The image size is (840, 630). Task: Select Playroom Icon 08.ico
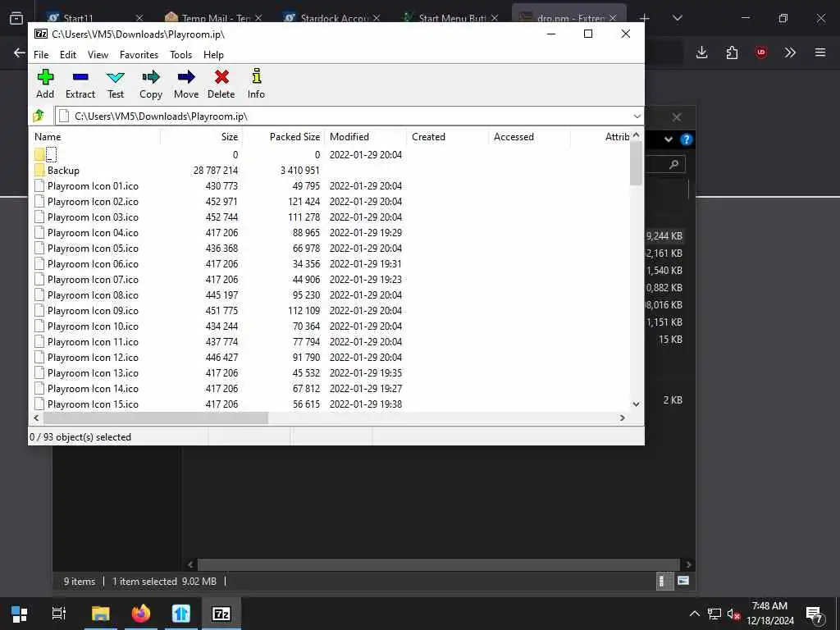click(x=93, y=295)
